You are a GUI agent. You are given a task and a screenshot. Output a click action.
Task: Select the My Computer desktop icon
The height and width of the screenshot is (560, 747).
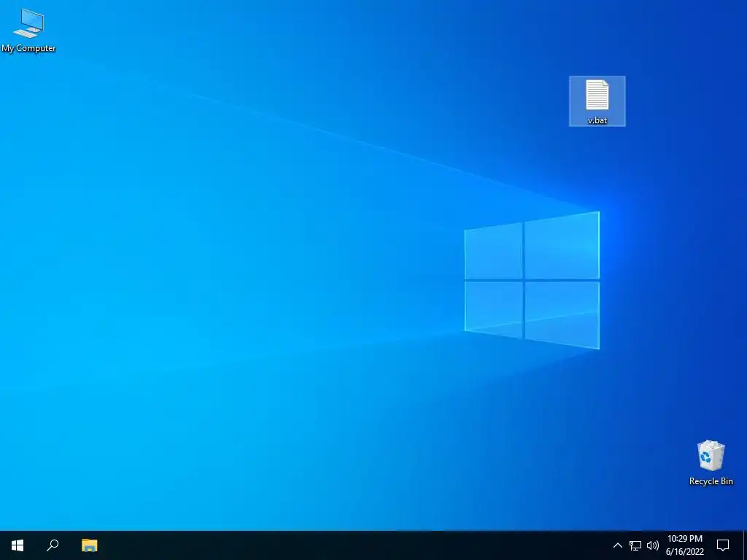coord(28,29)
